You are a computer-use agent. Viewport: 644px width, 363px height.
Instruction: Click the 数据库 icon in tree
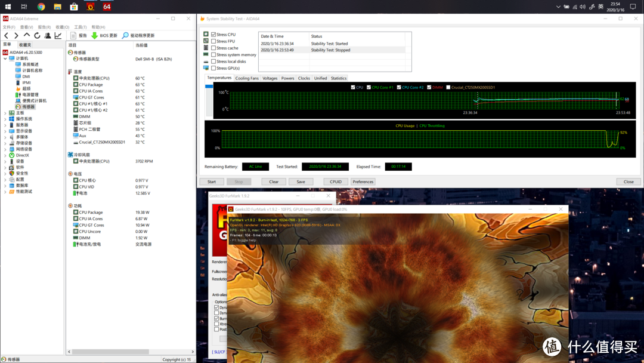(11, 186)
